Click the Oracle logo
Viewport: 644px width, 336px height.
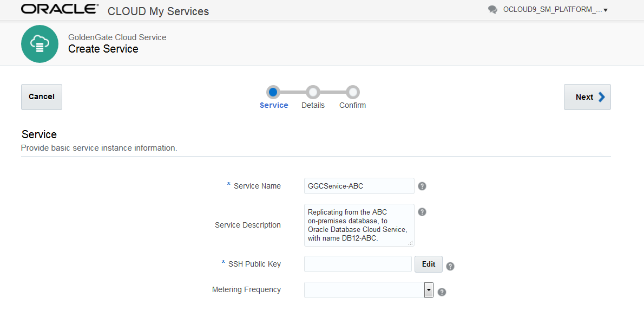tap(60, 9)
